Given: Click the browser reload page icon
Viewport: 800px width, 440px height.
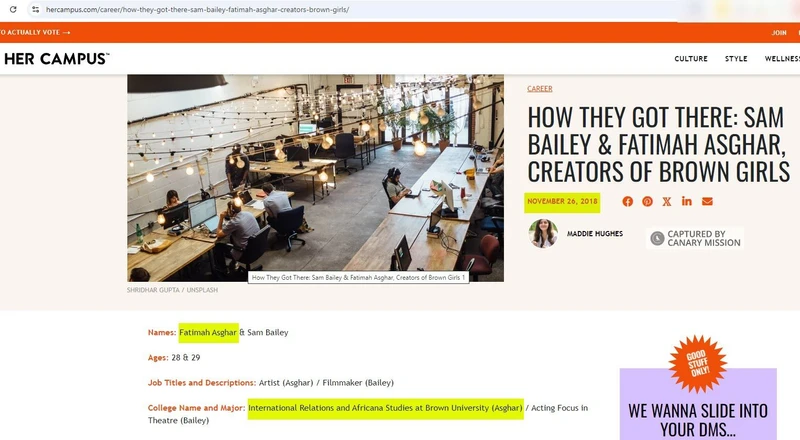Looking at the screenshot, I should (x=12, y=9).
